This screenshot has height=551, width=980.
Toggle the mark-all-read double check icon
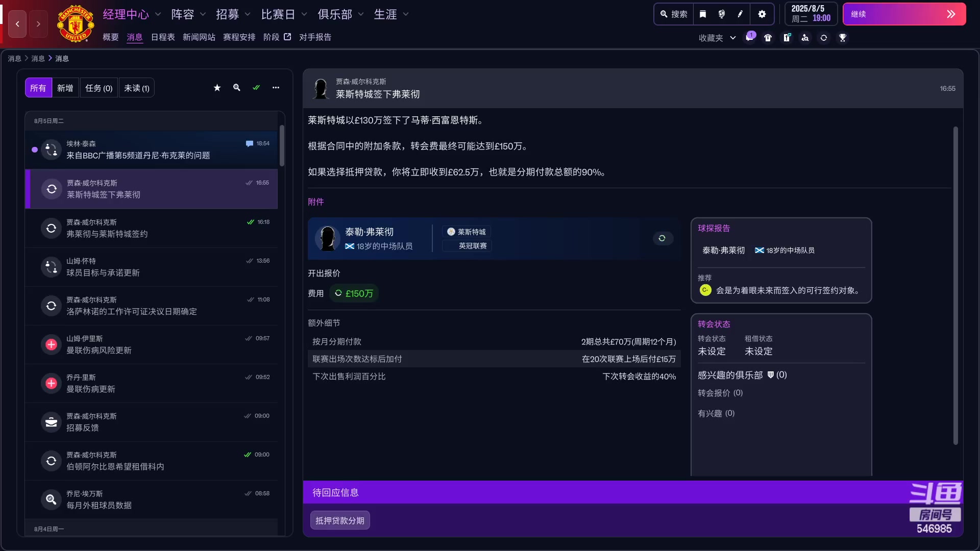(x=256, y=88)
